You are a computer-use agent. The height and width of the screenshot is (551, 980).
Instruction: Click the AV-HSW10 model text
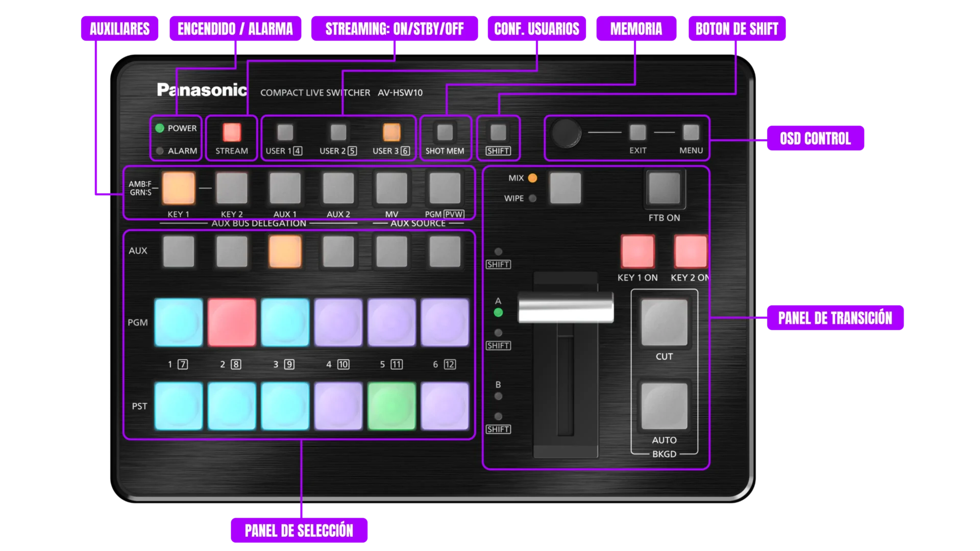pos(400,93)
